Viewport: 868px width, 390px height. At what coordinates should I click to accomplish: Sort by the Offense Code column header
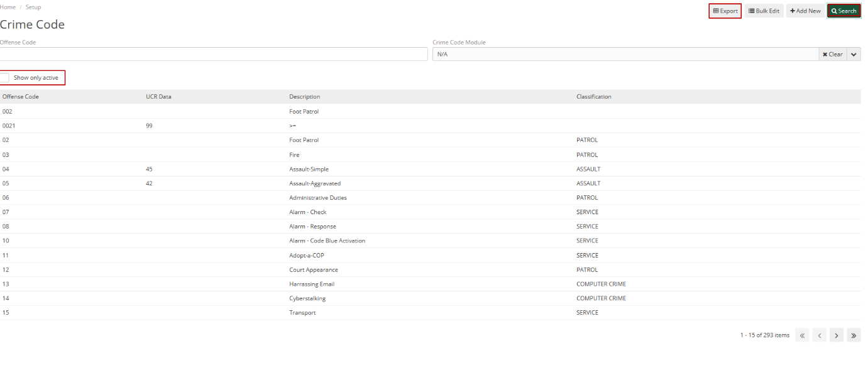click(21, 96)
